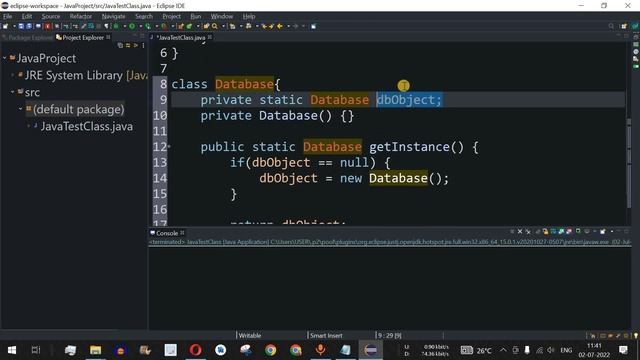Screen dimensions: 640x360
Task: Close the Console view tab
Action: 182,233
